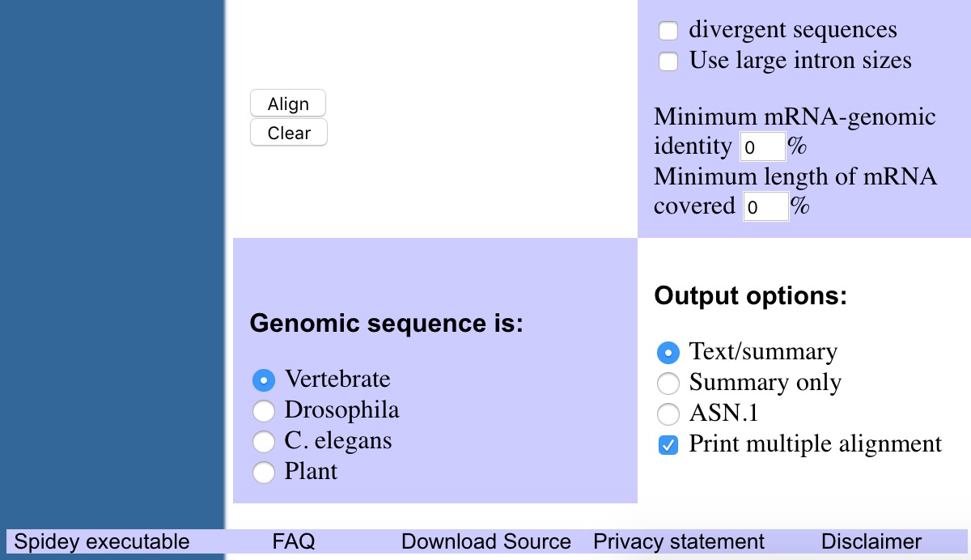The height and width of the screenshot is (560, 971).
Task: Select the Vertebrate radio button
Action: click(x=264, y=380)
